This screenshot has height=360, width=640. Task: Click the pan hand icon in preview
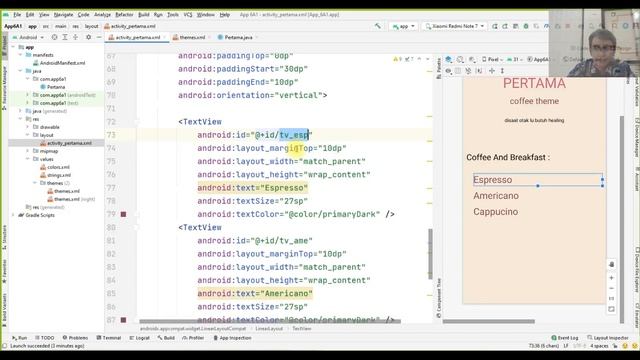pos(611,264)
